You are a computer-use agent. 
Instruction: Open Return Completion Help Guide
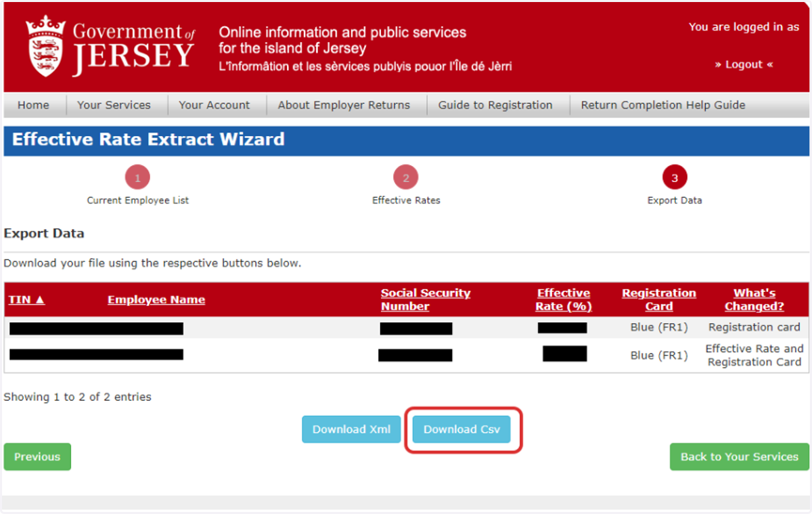pos(663,105)
